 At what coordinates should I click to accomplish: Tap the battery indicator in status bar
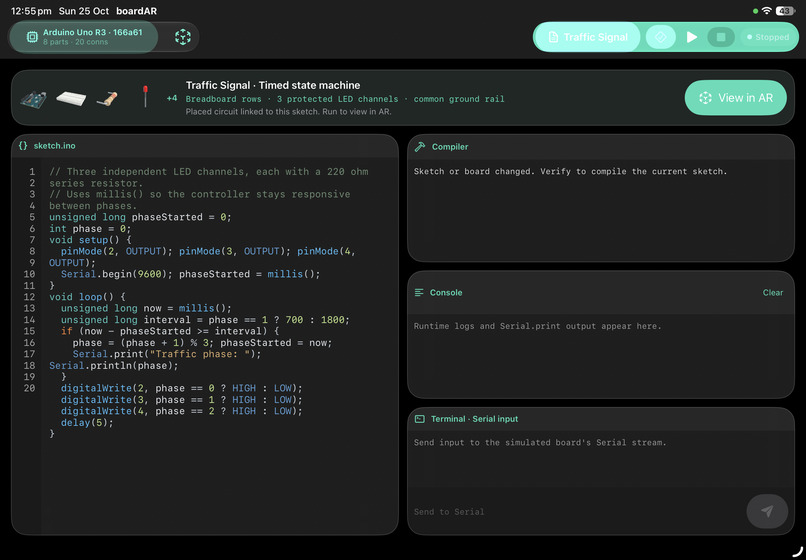(x=785, y=11)
